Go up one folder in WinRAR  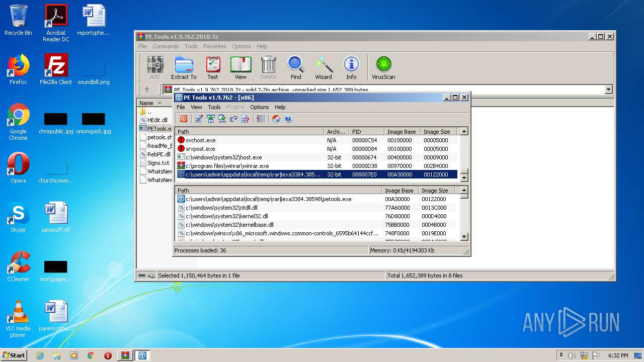click(x=147, y=89)
